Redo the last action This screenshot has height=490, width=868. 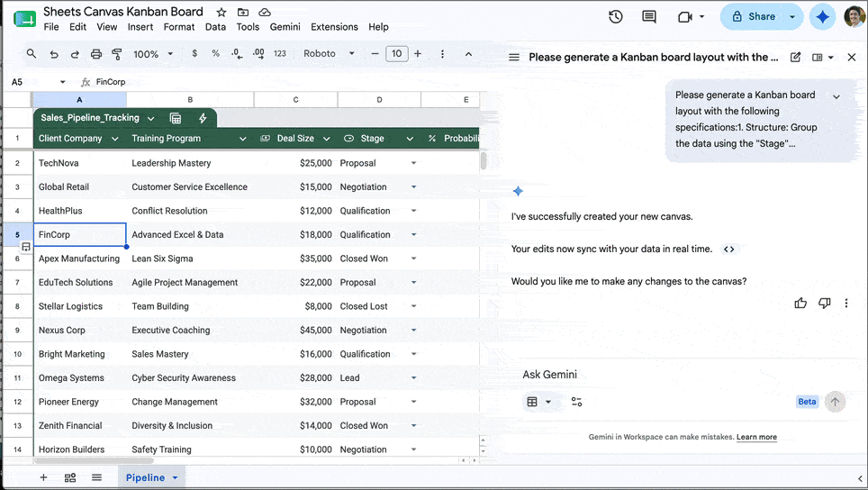(x=75, y=54)
